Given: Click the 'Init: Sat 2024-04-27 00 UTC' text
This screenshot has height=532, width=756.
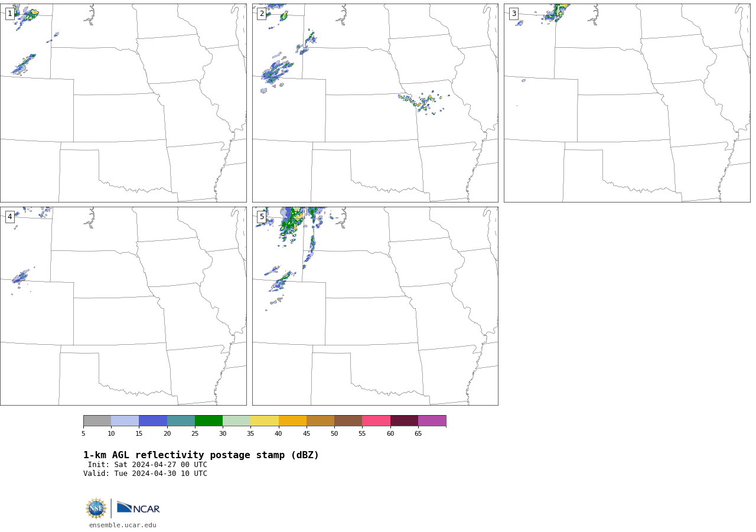Looking at the screenshot, I should (x=147, y=465).
